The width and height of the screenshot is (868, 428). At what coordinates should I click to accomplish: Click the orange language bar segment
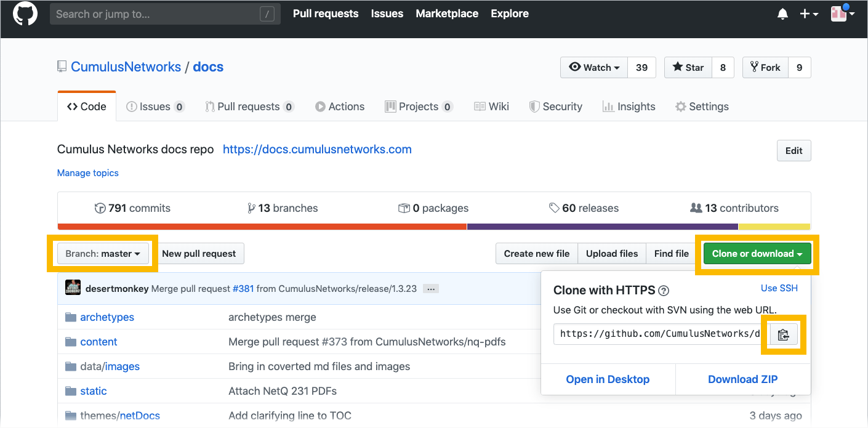pos(262,227)
